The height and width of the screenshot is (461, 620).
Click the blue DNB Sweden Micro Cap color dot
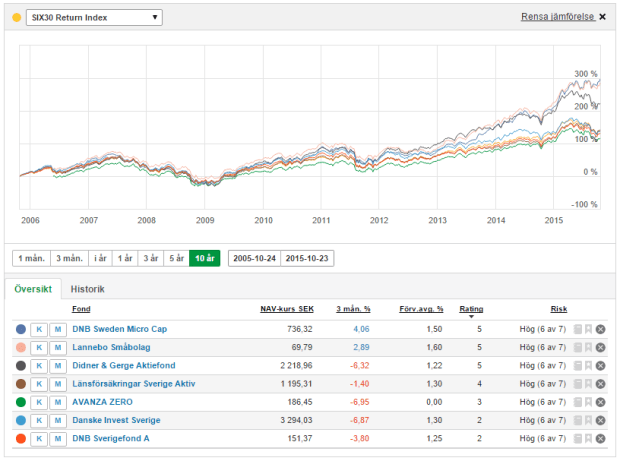pos(21,328)
